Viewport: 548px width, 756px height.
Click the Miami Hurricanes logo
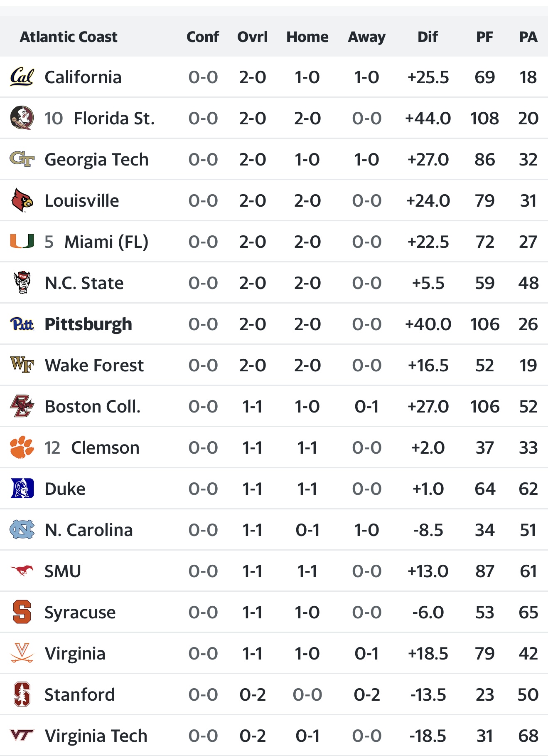[x=22, y=242]
